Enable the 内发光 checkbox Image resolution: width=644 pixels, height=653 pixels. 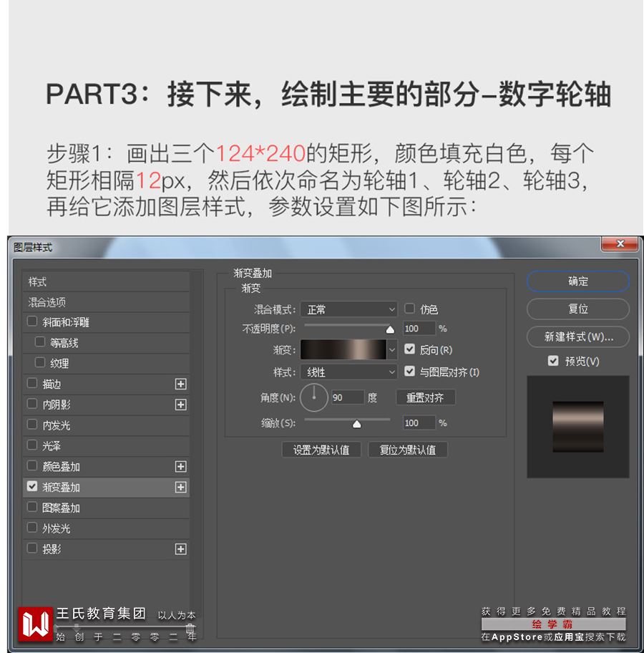coord(32,424)
